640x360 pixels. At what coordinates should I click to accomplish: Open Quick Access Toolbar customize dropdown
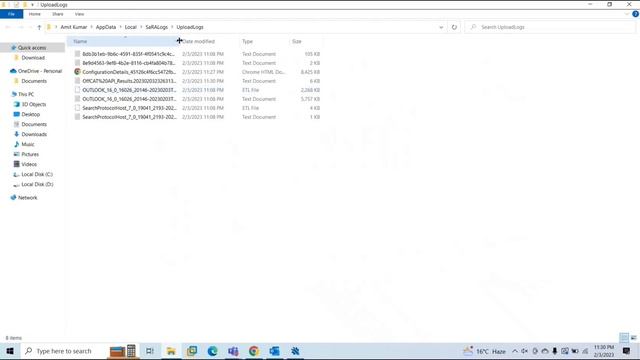pyautogui.click(x=32, y=5)
